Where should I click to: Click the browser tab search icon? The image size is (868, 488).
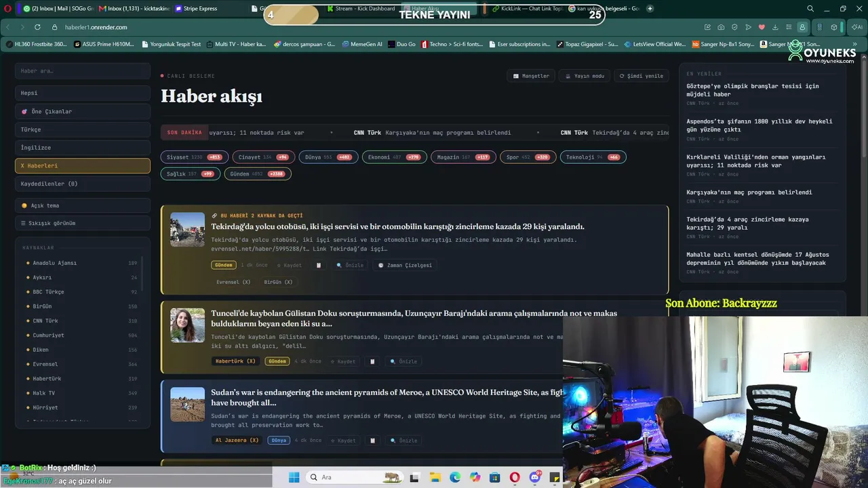810,9
